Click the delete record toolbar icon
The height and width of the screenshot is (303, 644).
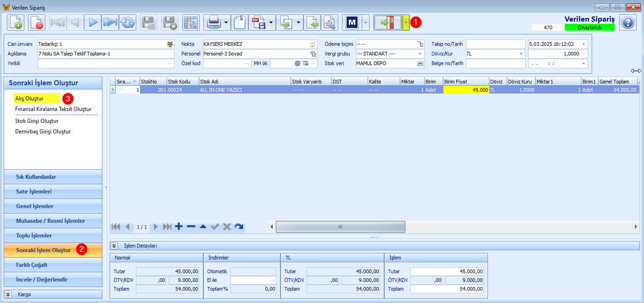tap(37, 22)
